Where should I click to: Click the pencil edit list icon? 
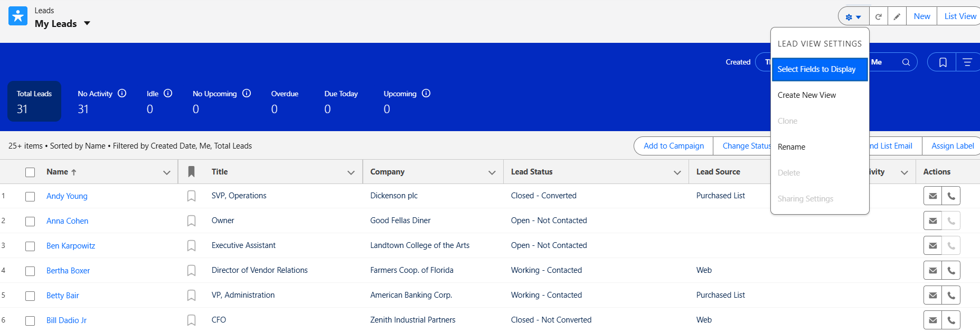(x=897, y=16)
